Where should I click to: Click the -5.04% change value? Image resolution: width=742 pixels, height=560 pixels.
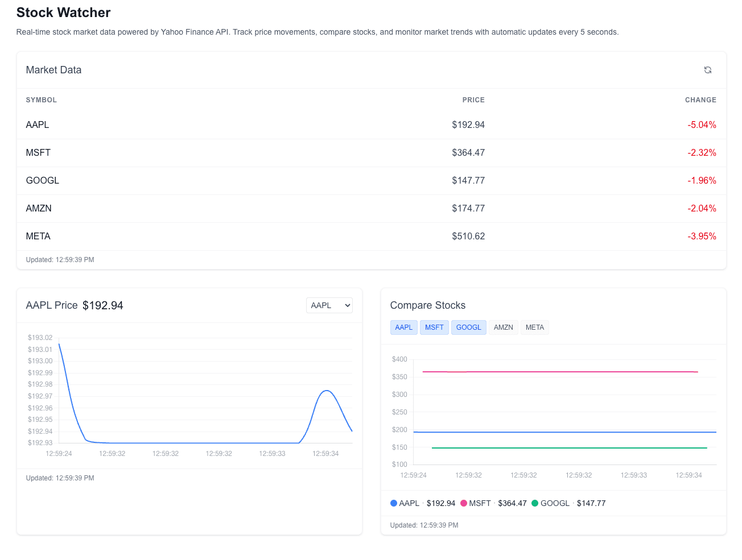tap(702, 125)
